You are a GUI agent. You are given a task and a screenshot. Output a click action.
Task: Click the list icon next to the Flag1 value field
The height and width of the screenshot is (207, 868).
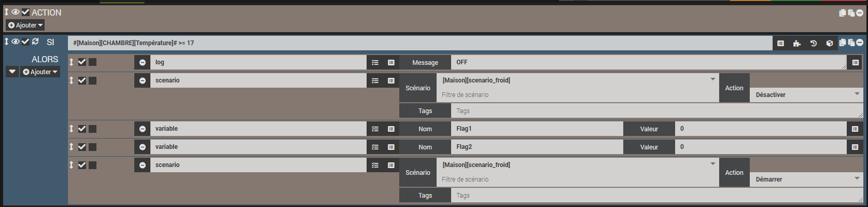pos(855,129)
